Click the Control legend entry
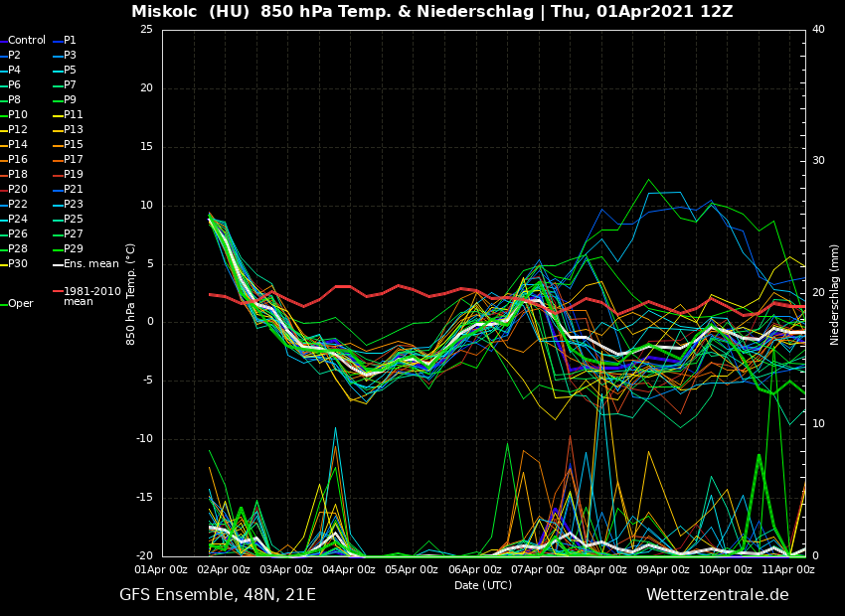This screenshot has height=616, width=845. 27,41
